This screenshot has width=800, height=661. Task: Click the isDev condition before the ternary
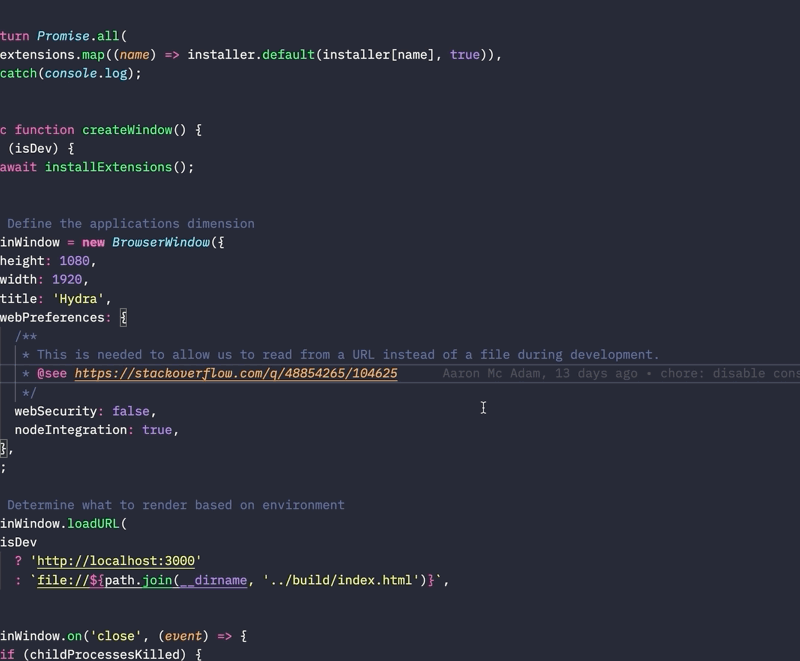(x=18, y=542)
